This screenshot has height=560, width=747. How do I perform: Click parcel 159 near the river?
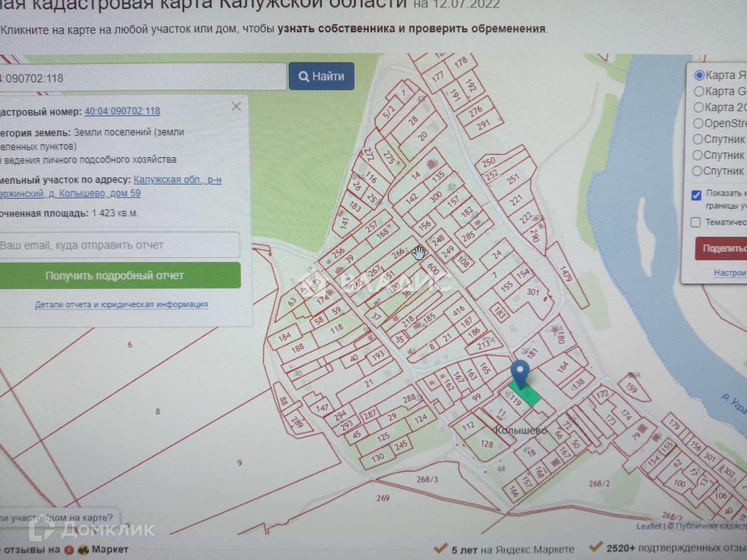pos(631,387)
